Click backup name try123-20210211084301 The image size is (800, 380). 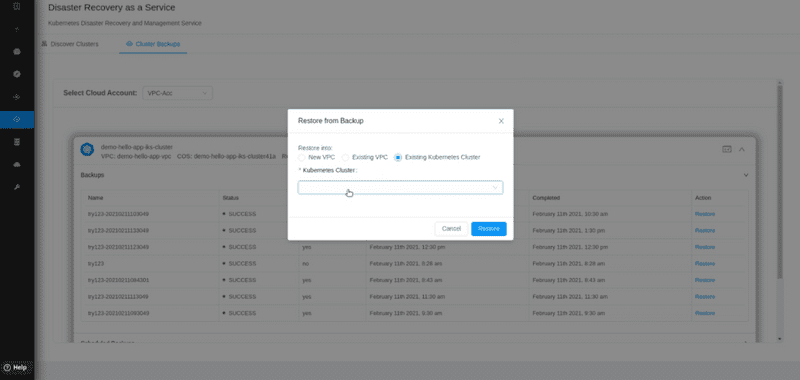pos(118,280)
